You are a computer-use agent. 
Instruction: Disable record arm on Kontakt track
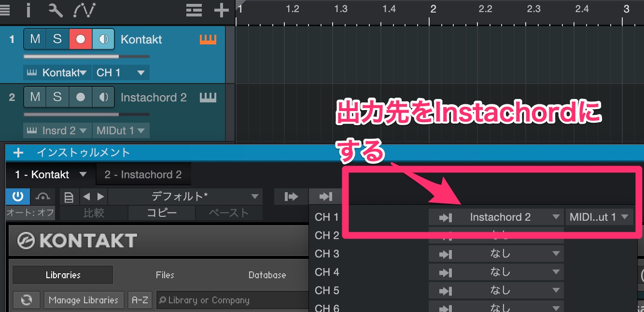(80, 39)
